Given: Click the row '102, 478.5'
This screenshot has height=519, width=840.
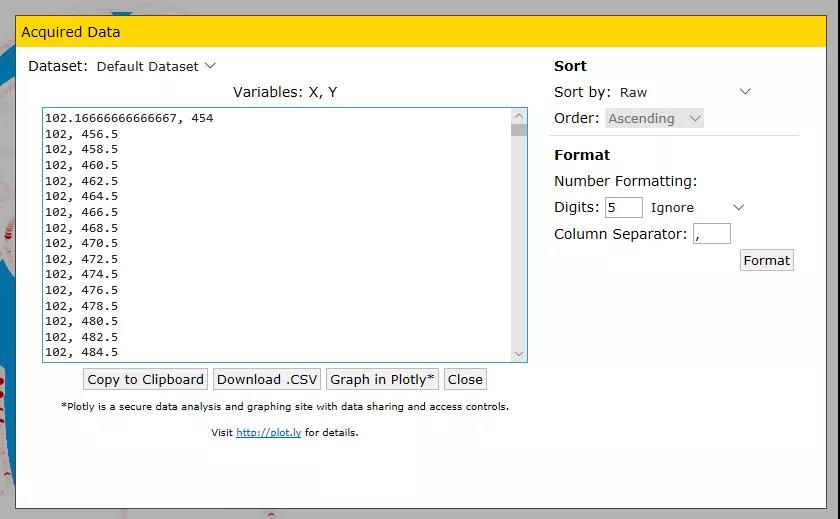Looking at the screenshot, I should point(81,306).
